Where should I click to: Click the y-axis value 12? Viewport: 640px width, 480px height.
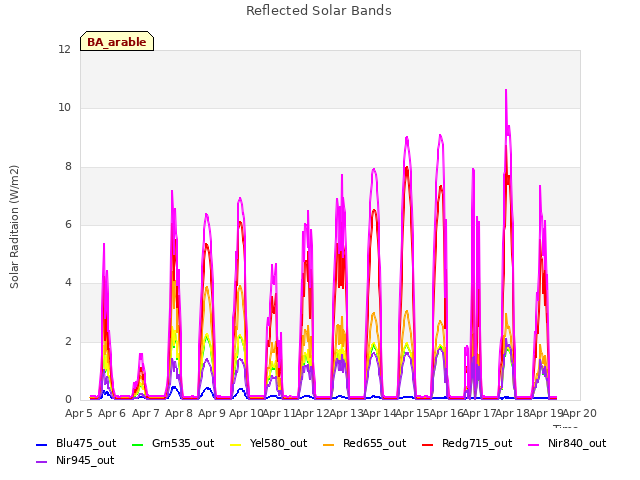coord(64,49)
